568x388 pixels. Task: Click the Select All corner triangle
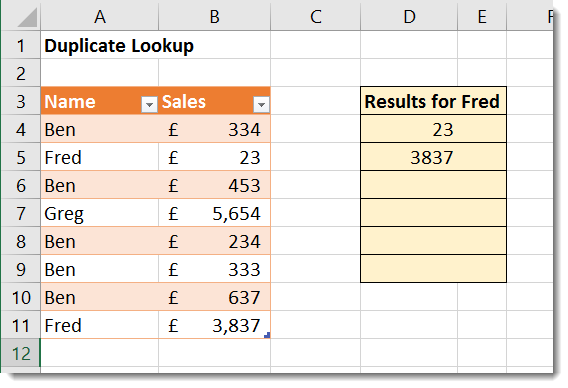(x=27, y=17)
